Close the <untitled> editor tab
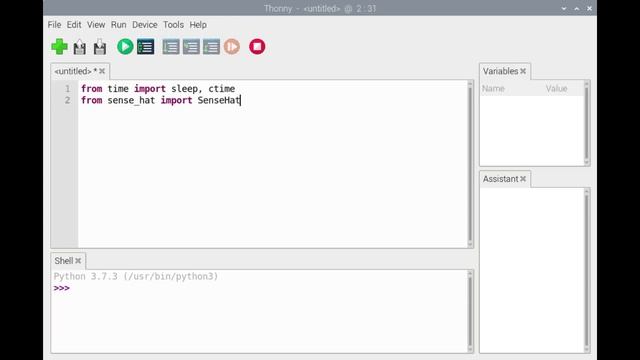 click(x=102, y=71)
